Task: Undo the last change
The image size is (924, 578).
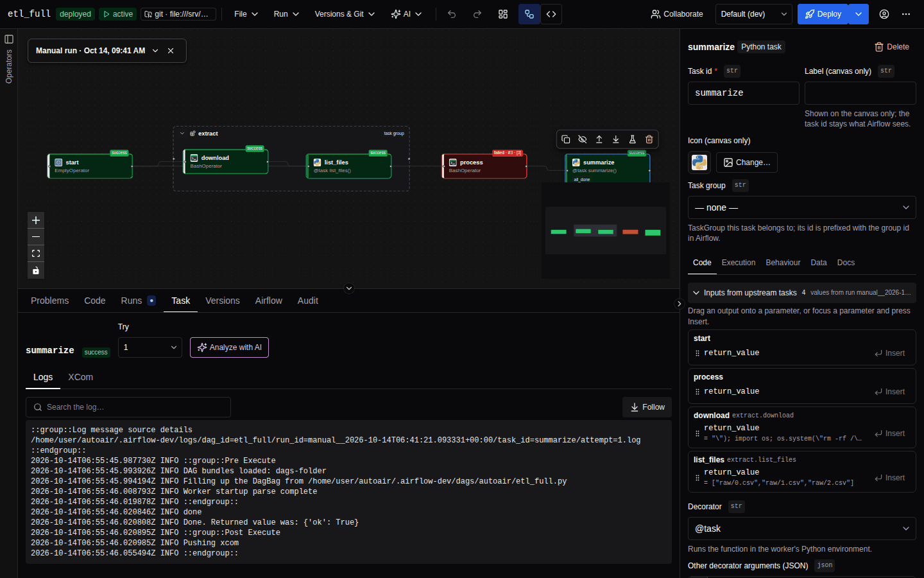Action: [452, 14]
